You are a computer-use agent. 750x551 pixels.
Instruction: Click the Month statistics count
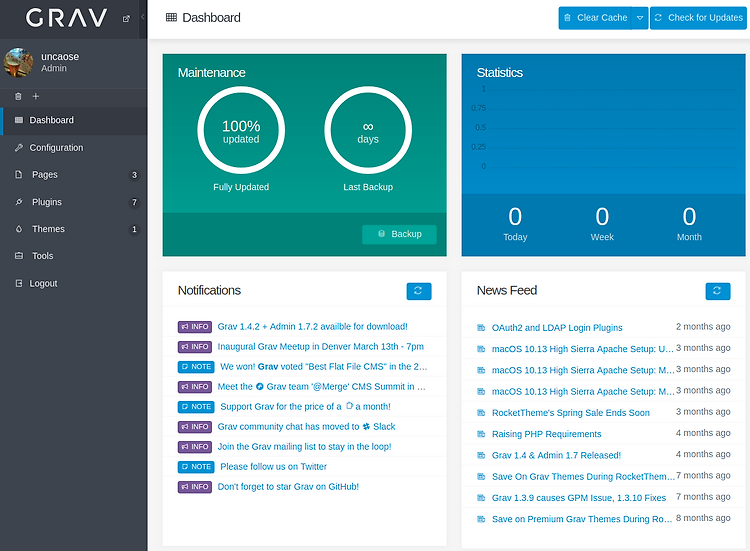689,217
